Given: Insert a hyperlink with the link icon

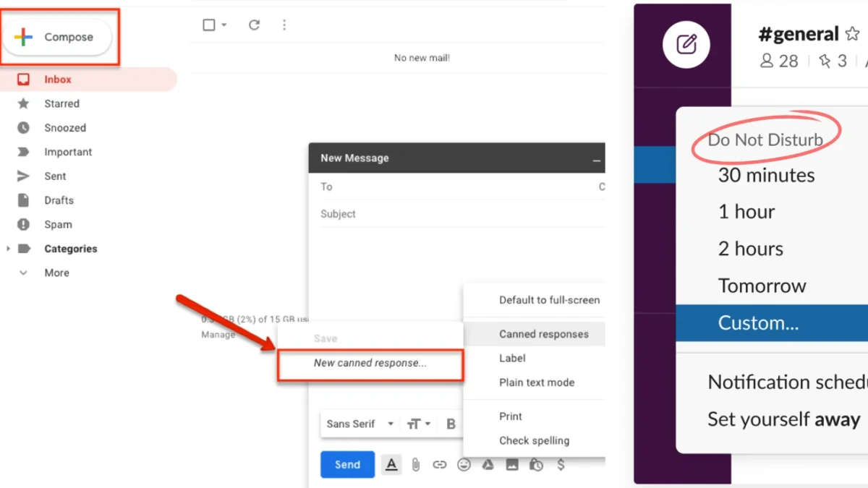Looking at the screenshot, I should tap(439, 465).
